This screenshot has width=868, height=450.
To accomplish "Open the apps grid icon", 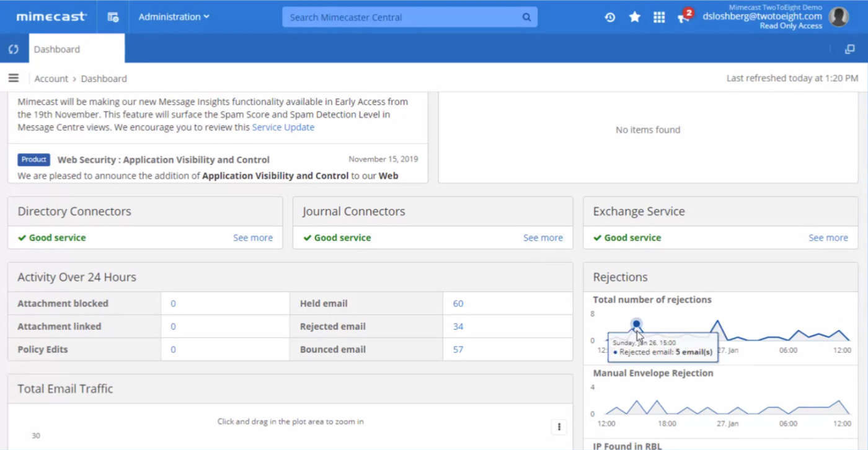I will 659,17.
